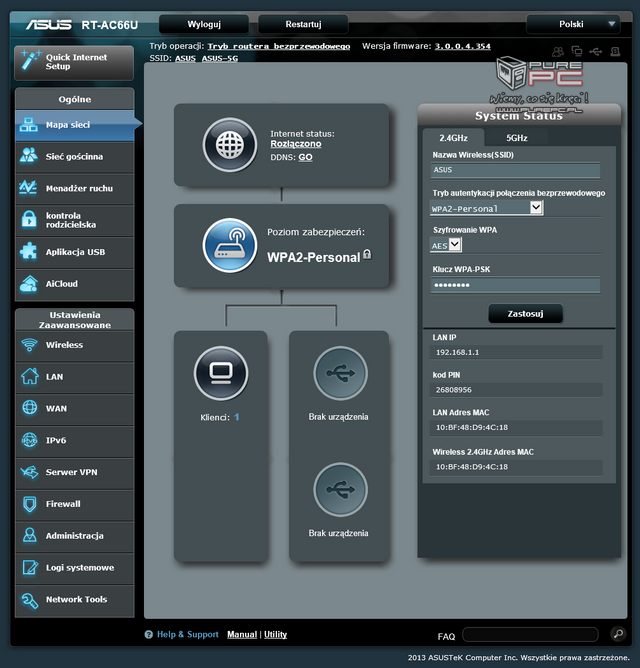Open Menadżer ruchu traffic manager
Screen dimensions: 640x668
pyautogui.click(x=75, y=188)
